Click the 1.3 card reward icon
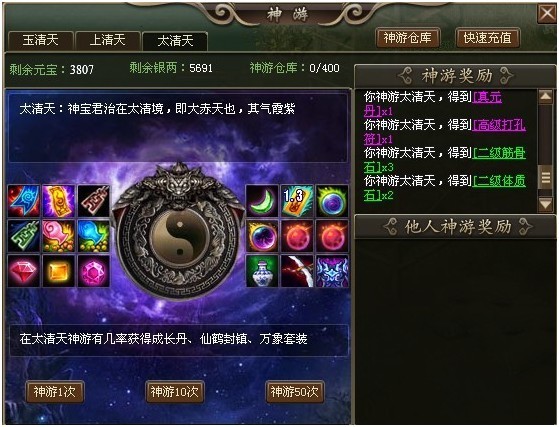This screenshot has height=427, width=559. pyautogui.click(x=297, y=201)
